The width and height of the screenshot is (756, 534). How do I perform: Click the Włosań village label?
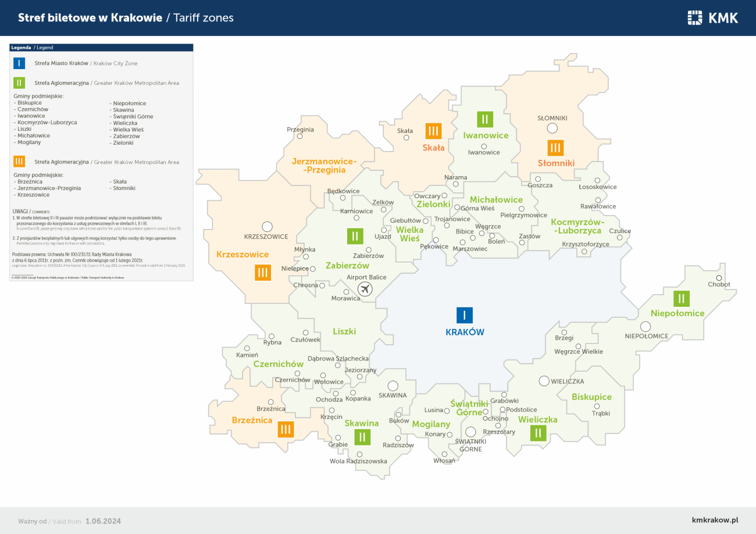(x=444, y=461)
